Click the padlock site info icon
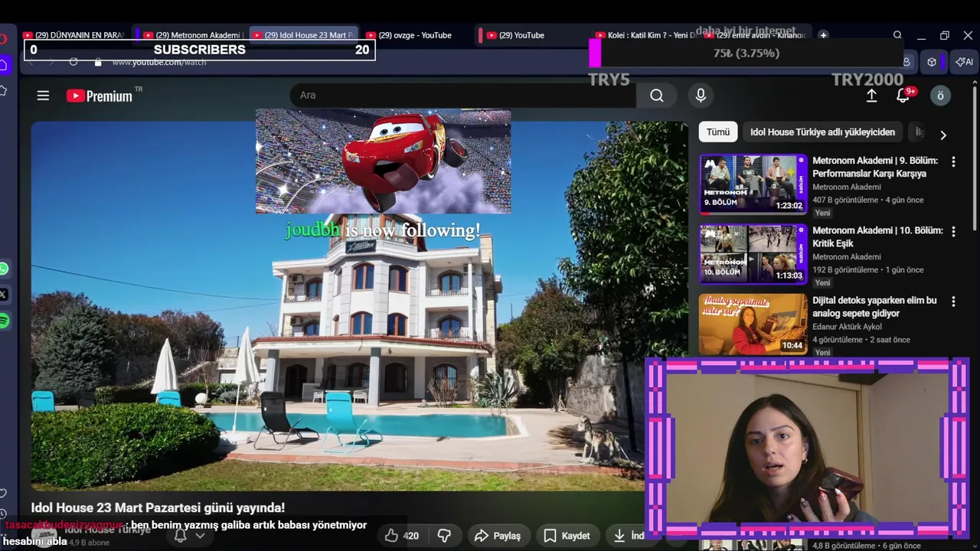 [x=97, y=62]
